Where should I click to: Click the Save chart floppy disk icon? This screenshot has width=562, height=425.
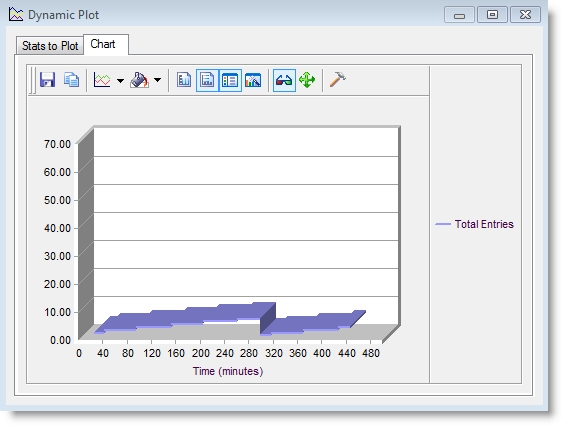[47, 80]
